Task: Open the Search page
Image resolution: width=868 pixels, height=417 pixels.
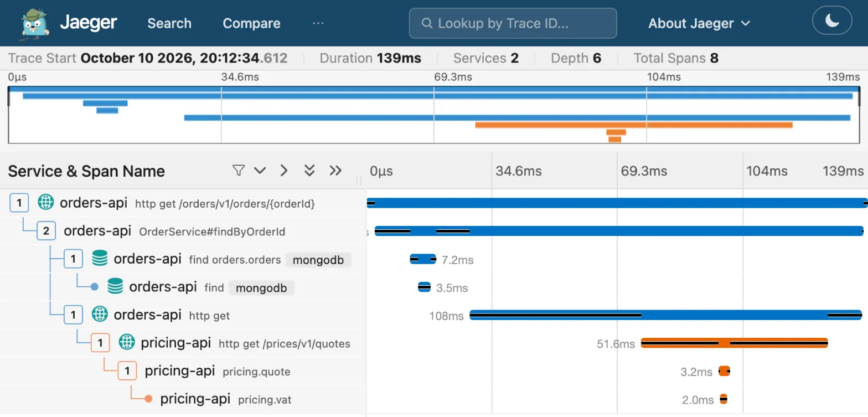Action: pos(169,23)
